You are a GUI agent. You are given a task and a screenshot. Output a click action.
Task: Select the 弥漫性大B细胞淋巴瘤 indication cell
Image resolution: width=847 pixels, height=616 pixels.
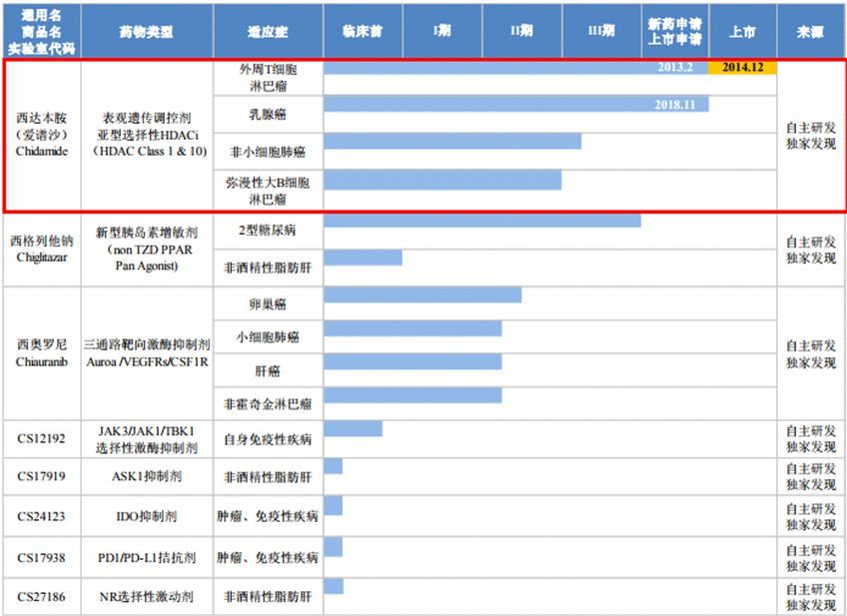coord(268,191)
